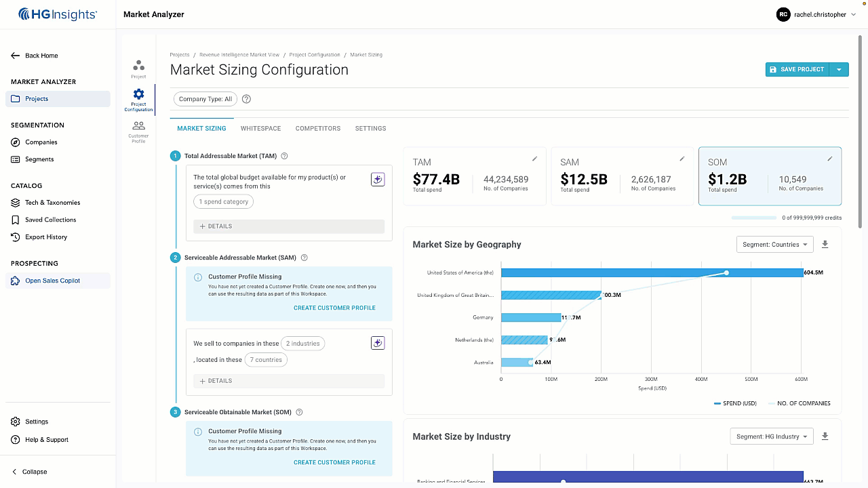Click the HG Insights logo
The width and height of the screenshot is (868, 488).
click(58, 14)
